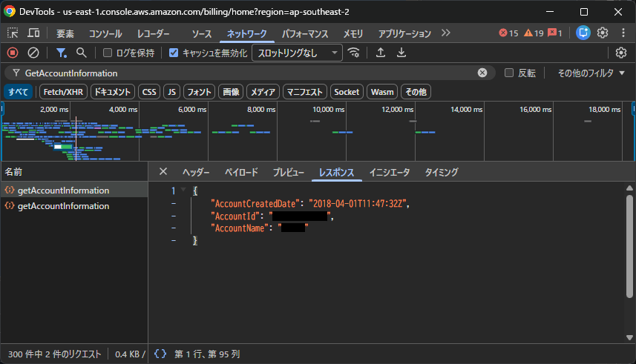Switch to the メモリ panel

point(353,33)
